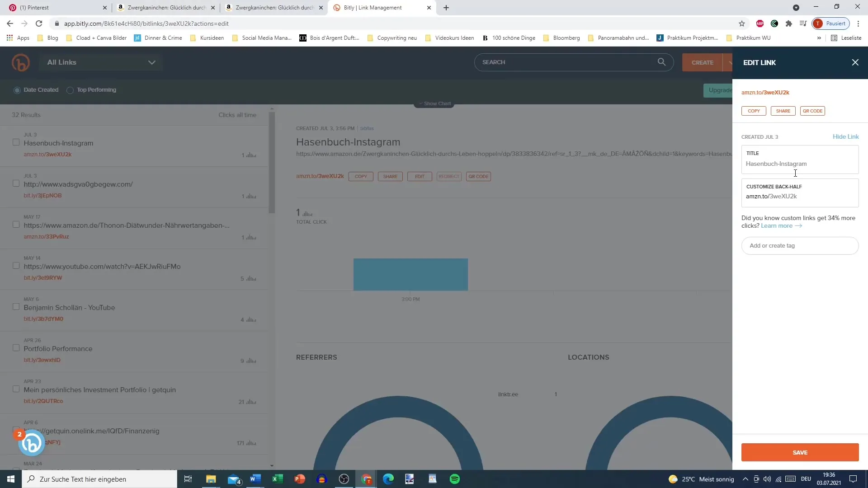Image resolution: width=868 pixels, height=488 pixels.
Task: Click the Redirect button for this link
Action: click(x=448, y=176)
